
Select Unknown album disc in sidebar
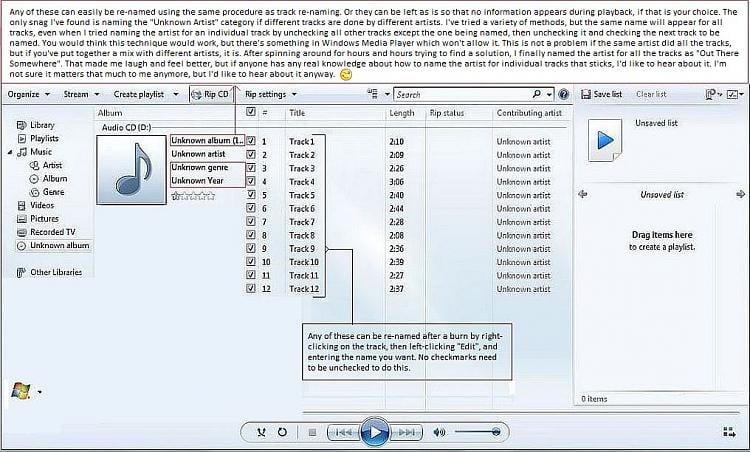53,245
